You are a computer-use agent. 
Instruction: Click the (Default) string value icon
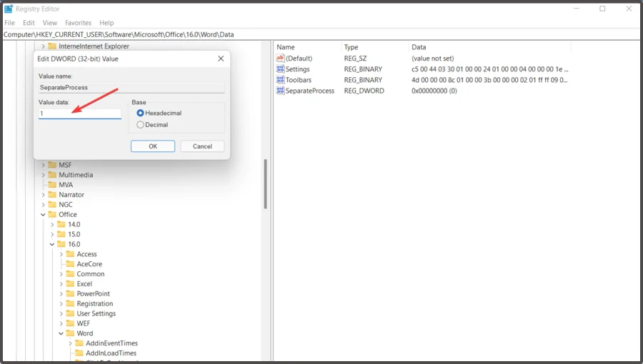[x=280, y=58]
